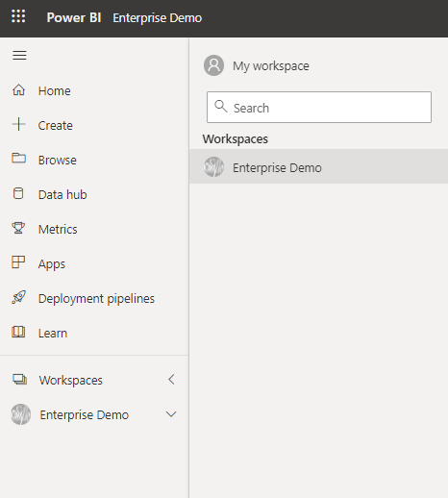The image size is (448, 498).
Task: Click Power BI title in header
Action: pyautogui.click(x=74, y=17)
